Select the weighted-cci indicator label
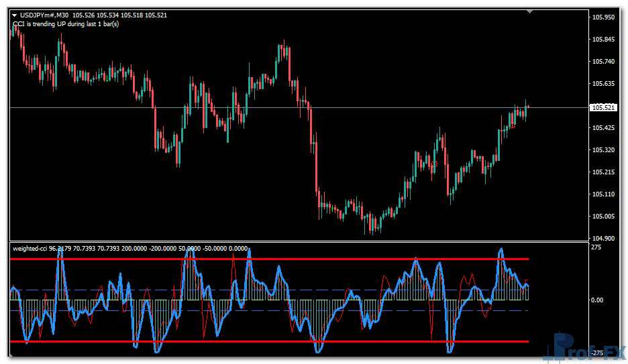Image resolution: width=628 pixels, height=364 pixels. pos(33,249)
